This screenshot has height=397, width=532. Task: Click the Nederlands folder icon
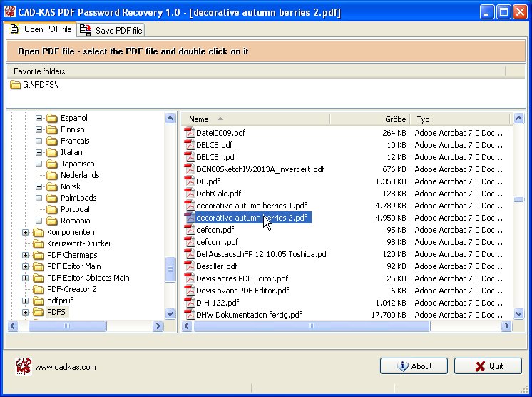[51, 176]
